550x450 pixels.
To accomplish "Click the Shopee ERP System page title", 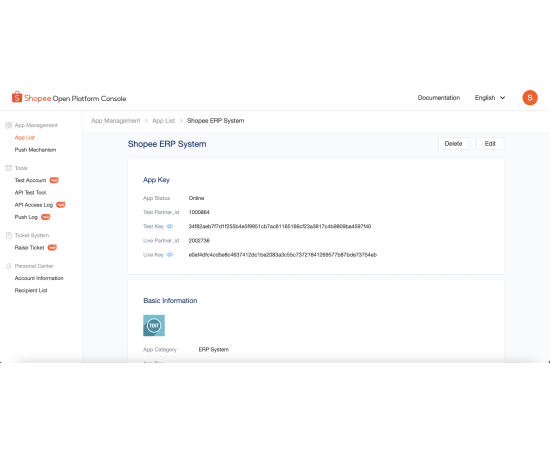I will [x=167, y=144].
